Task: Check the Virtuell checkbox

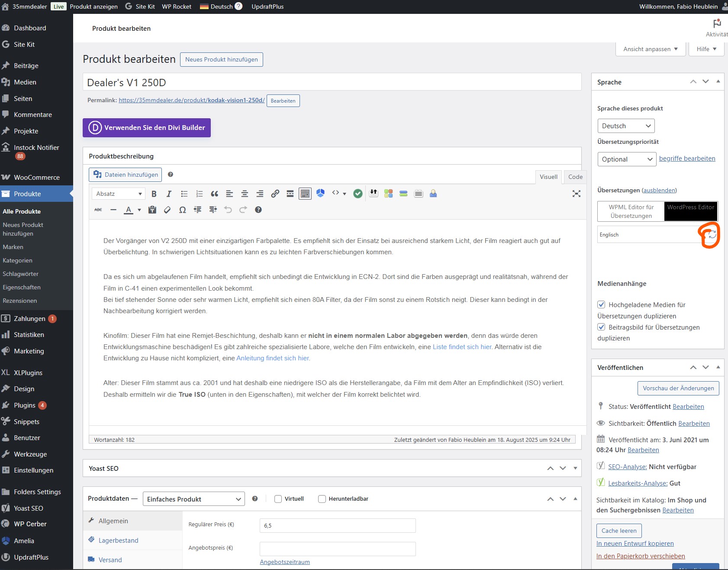Action: 278,499
